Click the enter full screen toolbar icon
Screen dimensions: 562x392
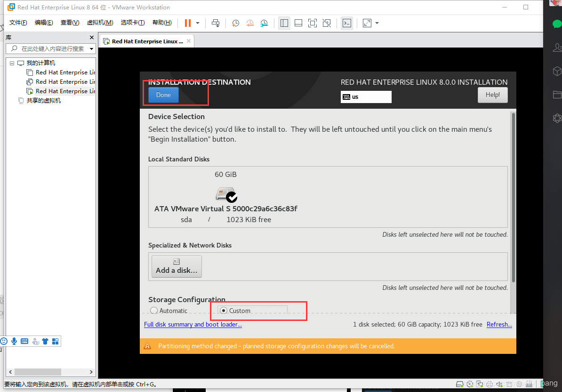tap(313, 23)
